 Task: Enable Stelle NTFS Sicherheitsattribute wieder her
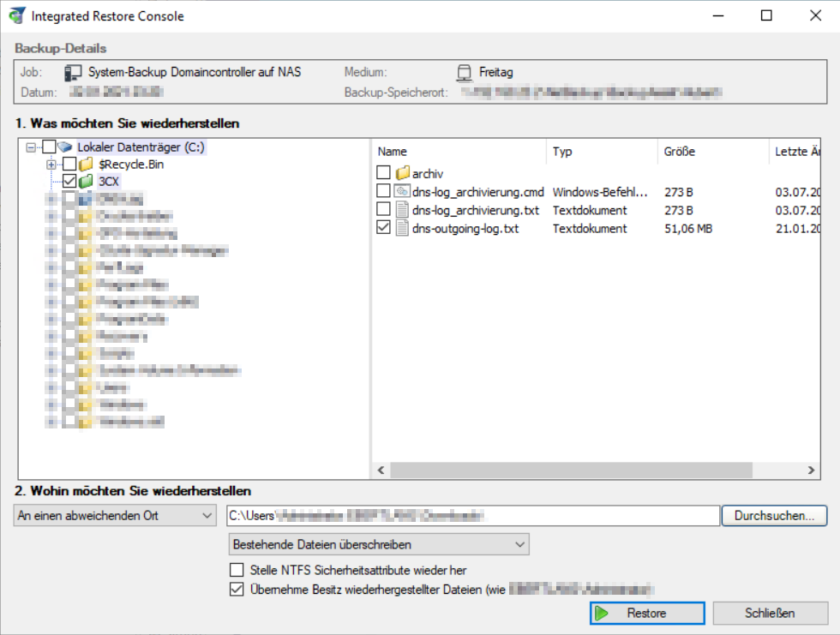tap(237, 570)
